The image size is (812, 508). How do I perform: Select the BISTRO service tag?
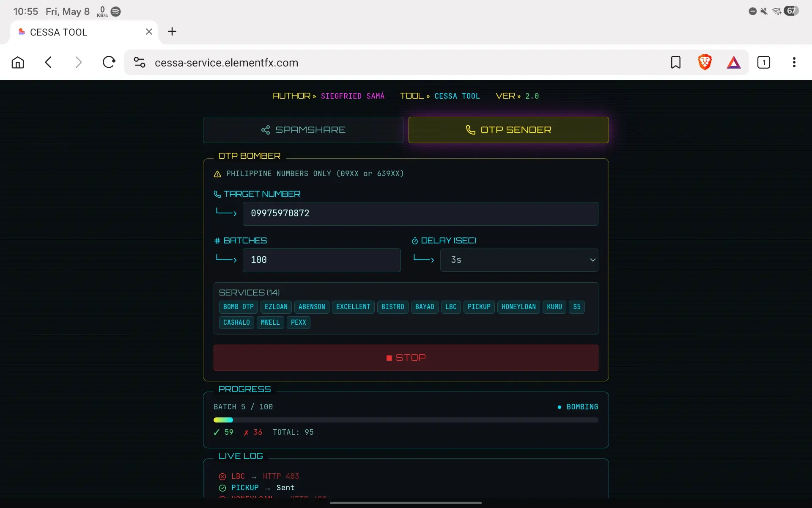pyautogui.click(x=393, y=307)
